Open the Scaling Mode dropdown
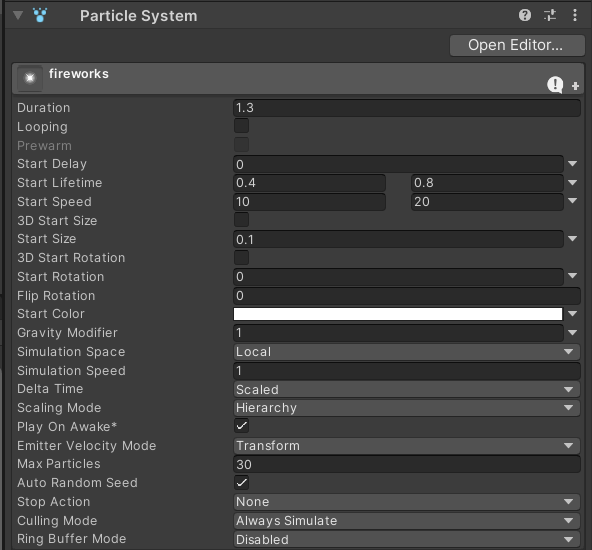592x550 pixels. 407,408
